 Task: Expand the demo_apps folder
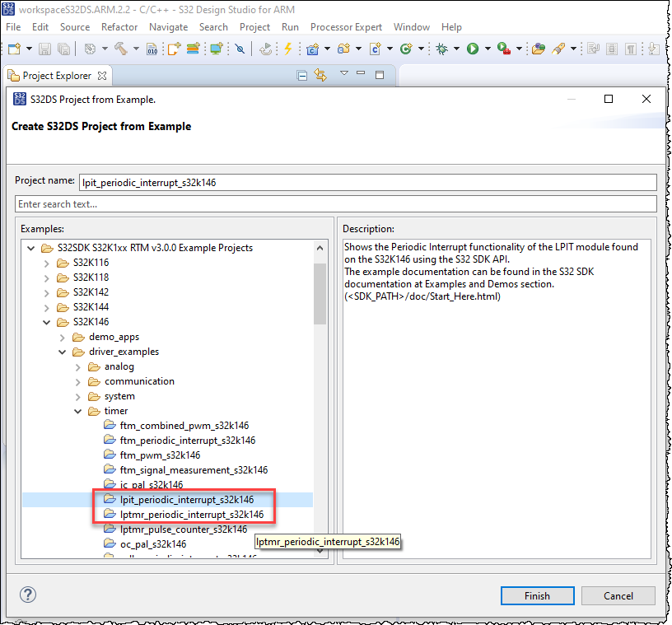tap(63, 338)
